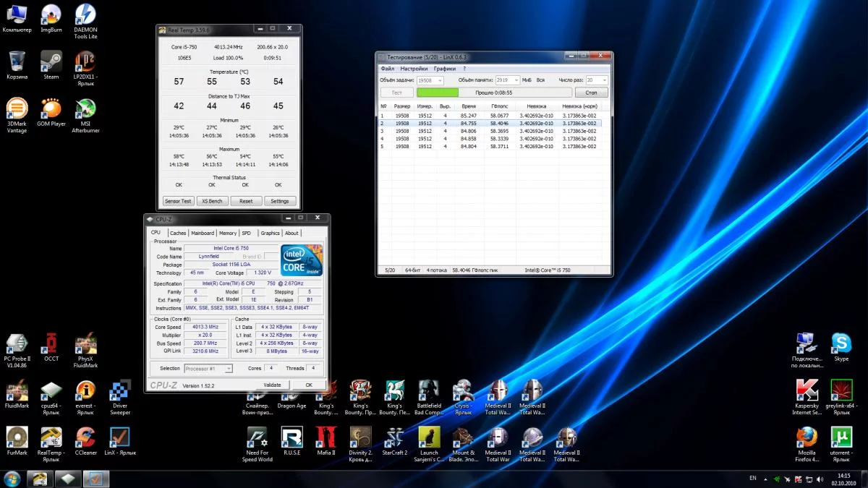
Task: Switch to the Memory tab in CPU-Z
Action: click(x=227, y=234)
